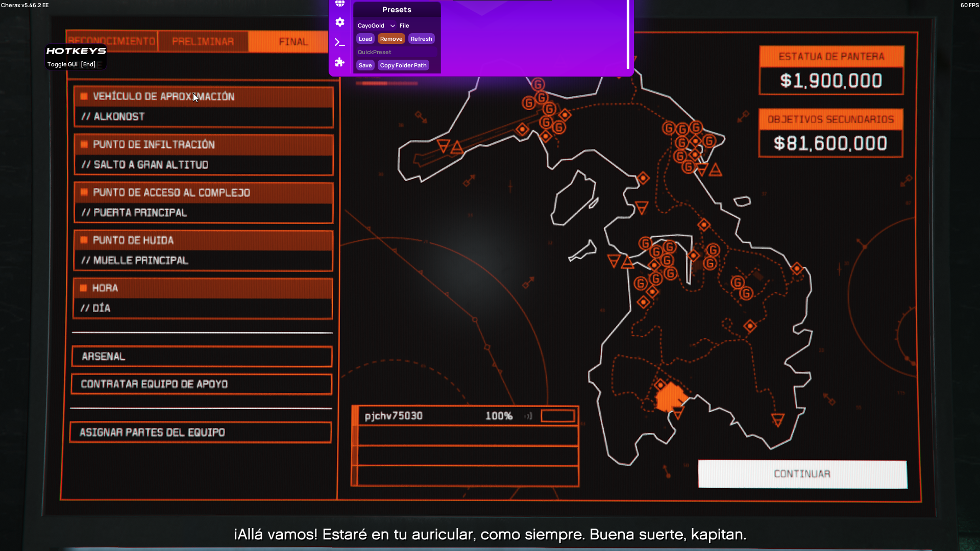
Task: Load the selected CayoGold preset
Action: click(365, 39)
